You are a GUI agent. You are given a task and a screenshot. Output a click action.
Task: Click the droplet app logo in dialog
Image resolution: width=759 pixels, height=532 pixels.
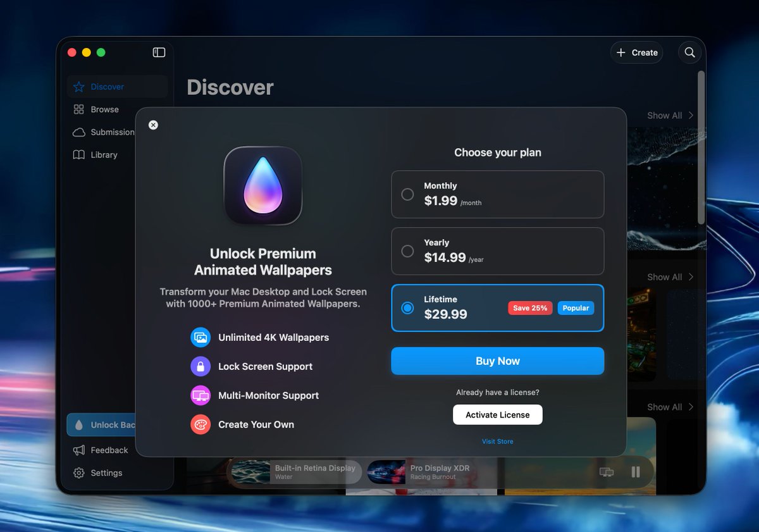pos(263,186)
